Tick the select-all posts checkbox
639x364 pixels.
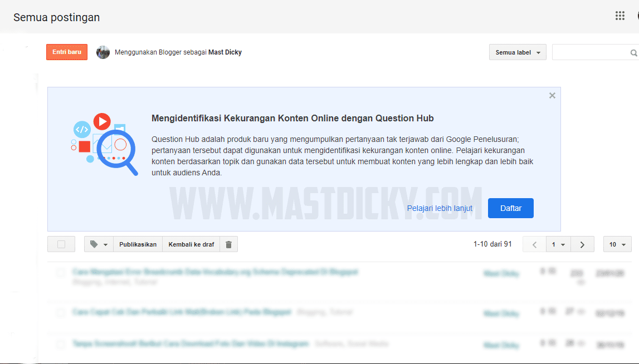click(61, 244)
